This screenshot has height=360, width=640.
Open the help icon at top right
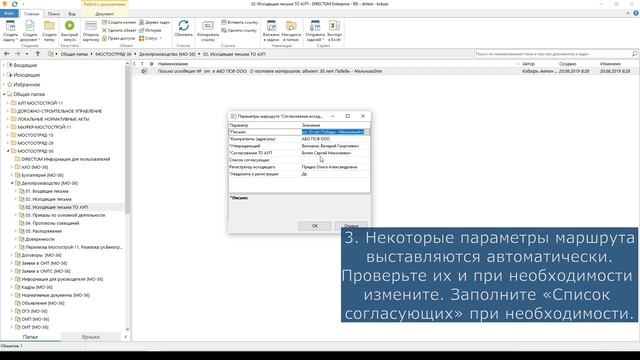click(636, 13)
